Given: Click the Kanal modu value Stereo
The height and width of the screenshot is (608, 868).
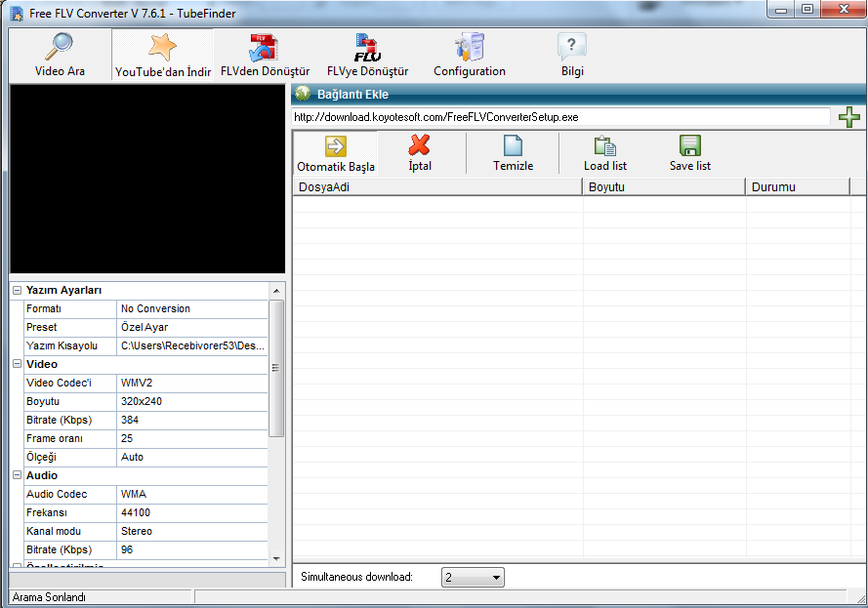Looking at the screenshot, I should point(192,531).
